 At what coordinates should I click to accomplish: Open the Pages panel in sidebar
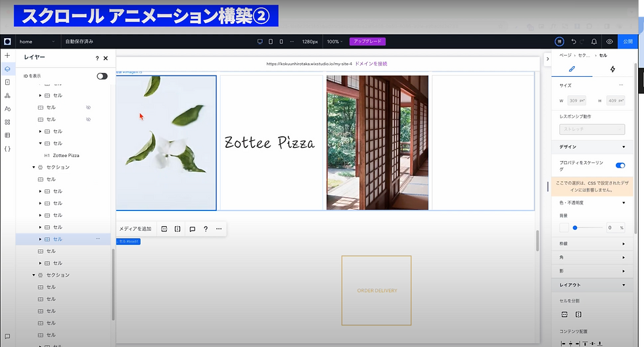(x=7, y=82)
